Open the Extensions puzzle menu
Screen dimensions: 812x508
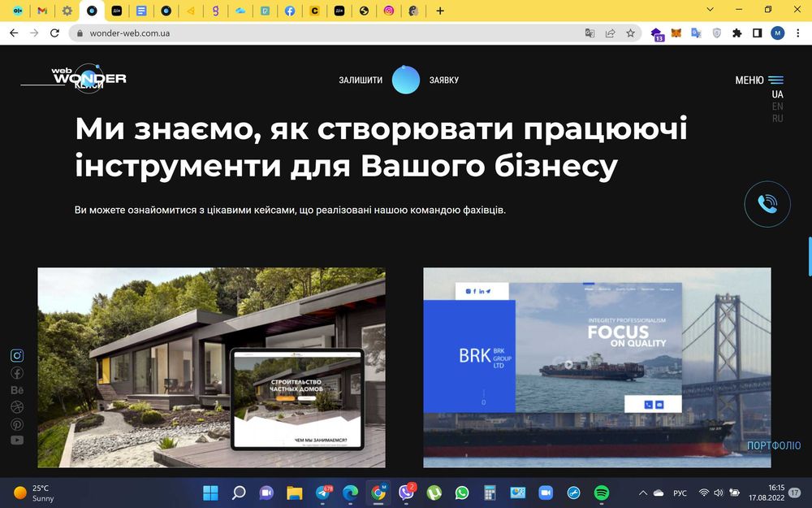click(737, 33)
